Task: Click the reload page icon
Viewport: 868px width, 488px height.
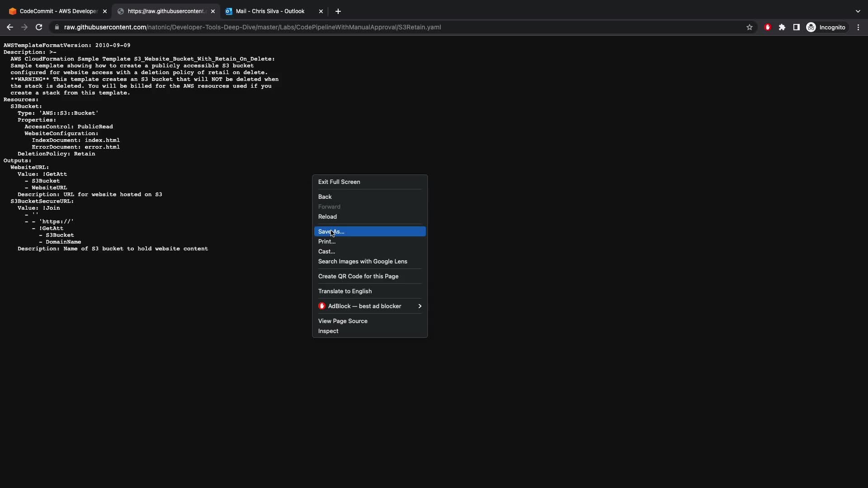Action: (39, 27)
